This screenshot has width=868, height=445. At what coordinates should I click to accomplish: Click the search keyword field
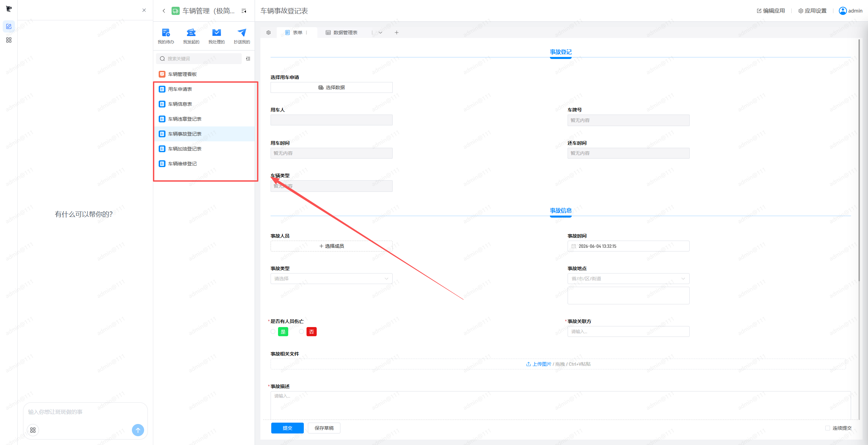pyautogui.click(x=199, y=59)
